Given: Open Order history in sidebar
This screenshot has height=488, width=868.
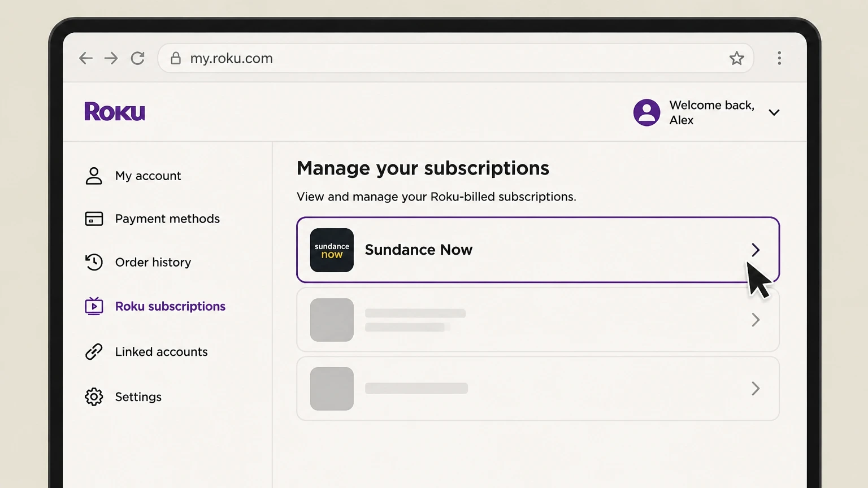Looking at the screenshot, I should [x=153, y=262].
